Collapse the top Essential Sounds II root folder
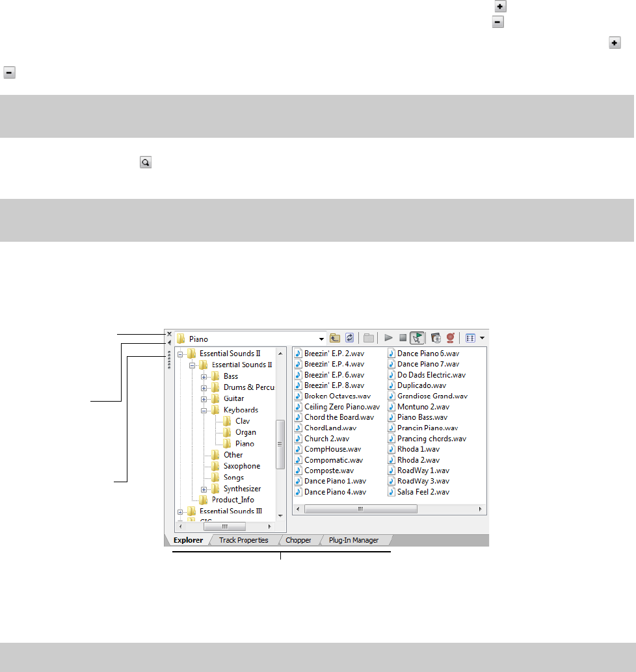The height and width of the screenshot is (672, 636). coord(180,354)
